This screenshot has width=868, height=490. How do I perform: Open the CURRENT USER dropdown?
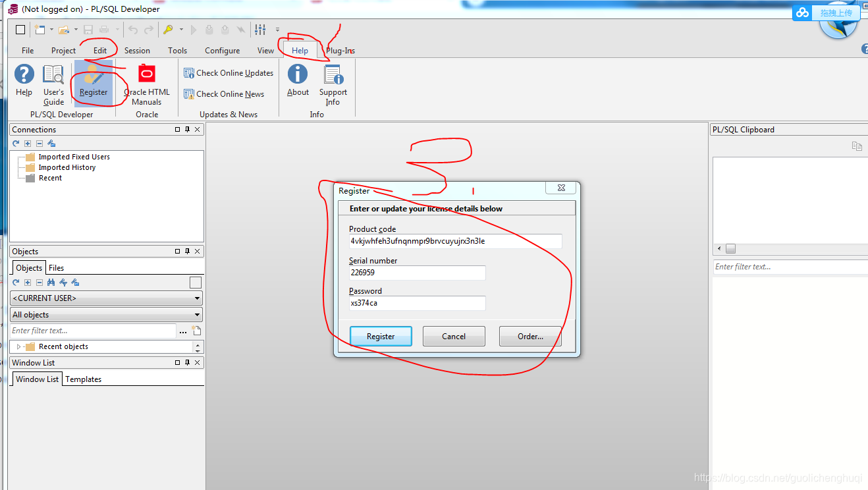click(106, 298)
